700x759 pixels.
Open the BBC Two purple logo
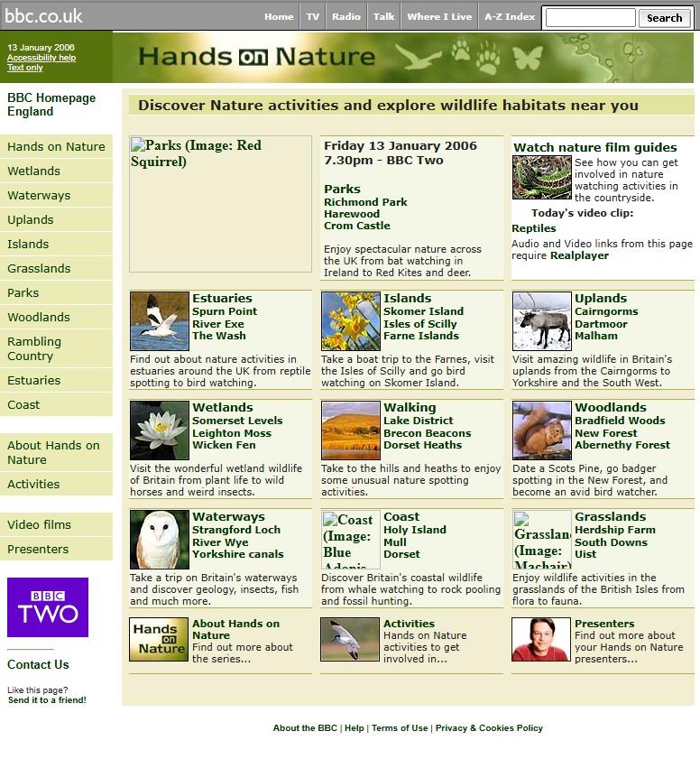[48, 607]
